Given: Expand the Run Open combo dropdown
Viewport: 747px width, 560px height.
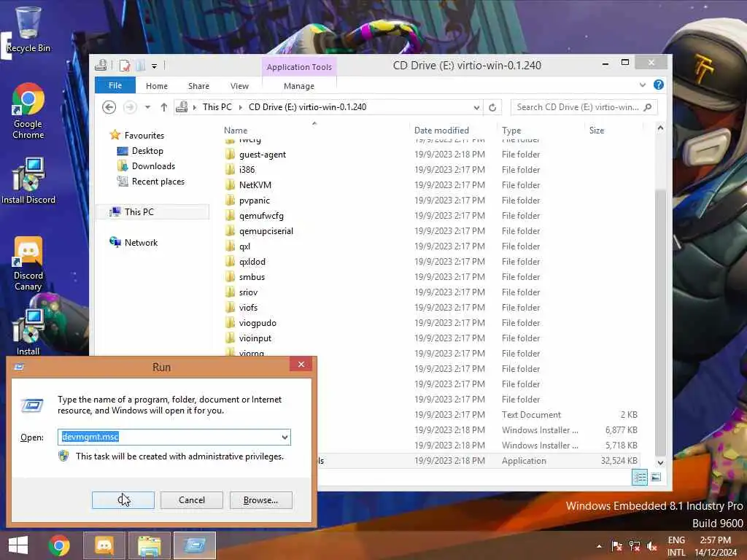Looking at the screenshot, I should 285,437.
